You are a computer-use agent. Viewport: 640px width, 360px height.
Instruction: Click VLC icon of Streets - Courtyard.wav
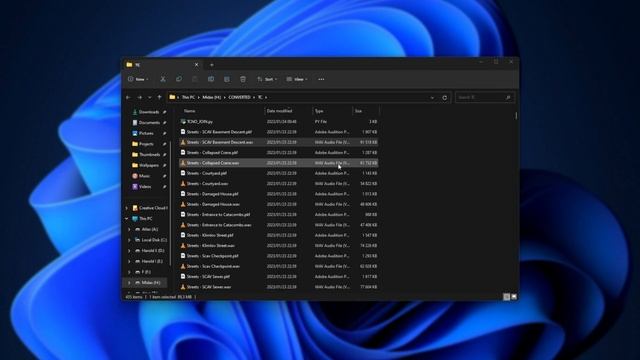183,184
